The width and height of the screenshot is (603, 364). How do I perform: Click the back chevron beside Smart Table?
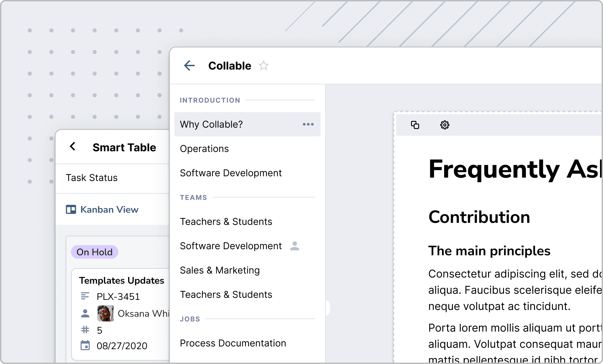(x=72, y=146)
